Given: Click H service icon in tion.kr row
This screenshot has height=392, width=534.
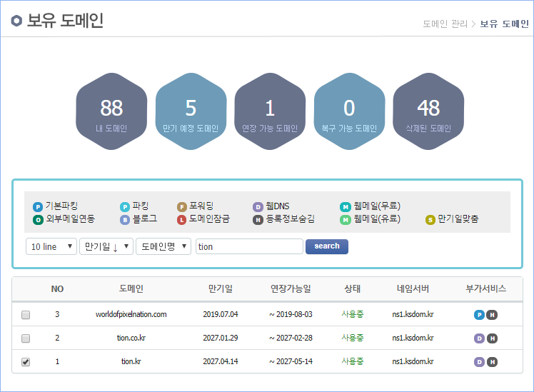Looking at the screenshot, I should 492,362.
